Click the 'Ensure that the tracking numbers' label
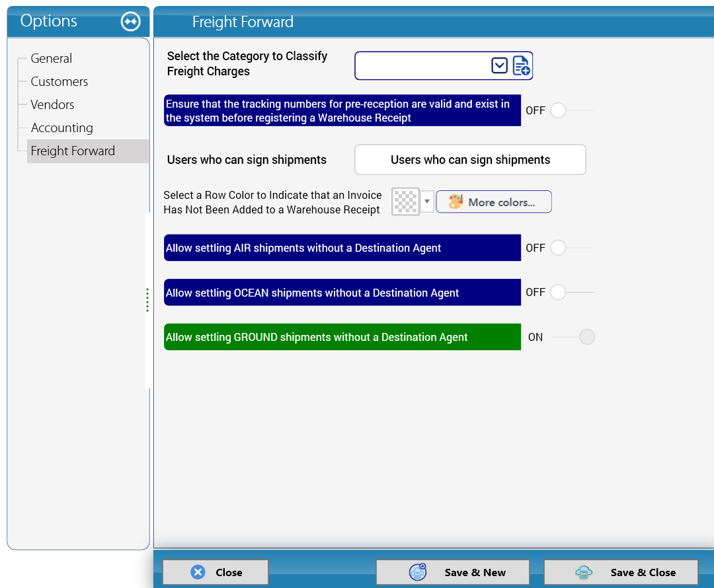 tap(342, 110)
